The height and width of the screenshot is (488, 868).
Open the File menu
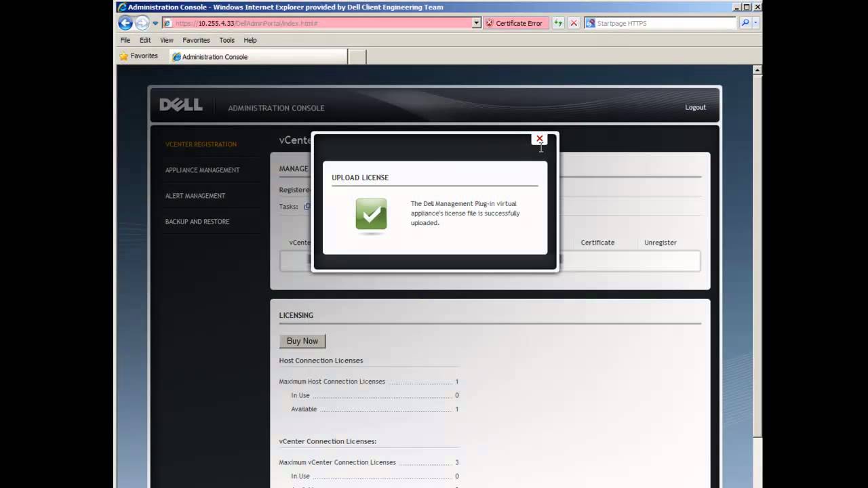[125, 40]
